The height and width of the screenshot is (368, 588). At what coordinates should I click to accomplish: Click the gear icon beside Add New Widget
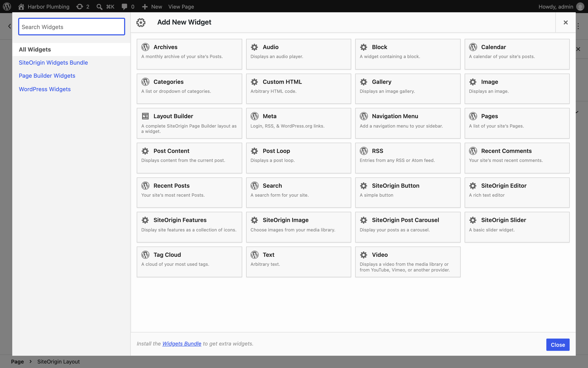[x=141, y=22]
